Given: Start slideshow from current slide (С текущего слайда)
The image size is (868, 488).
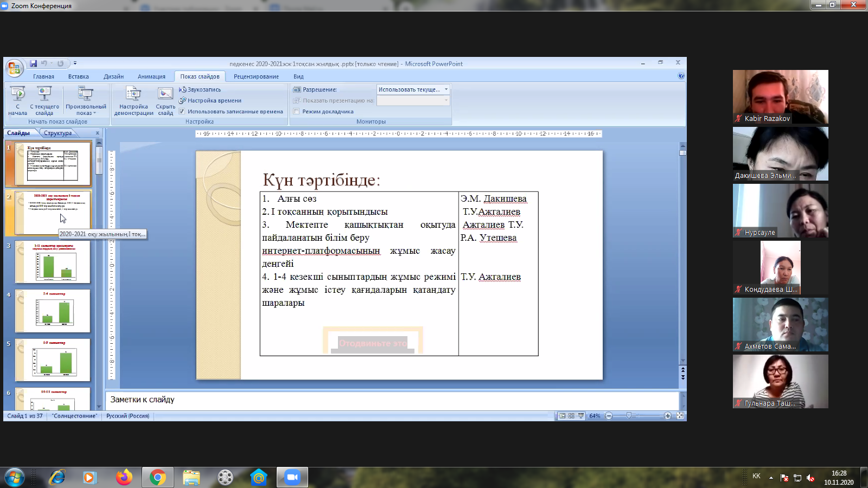Looking at the screenshot, I should click(44, 94).
